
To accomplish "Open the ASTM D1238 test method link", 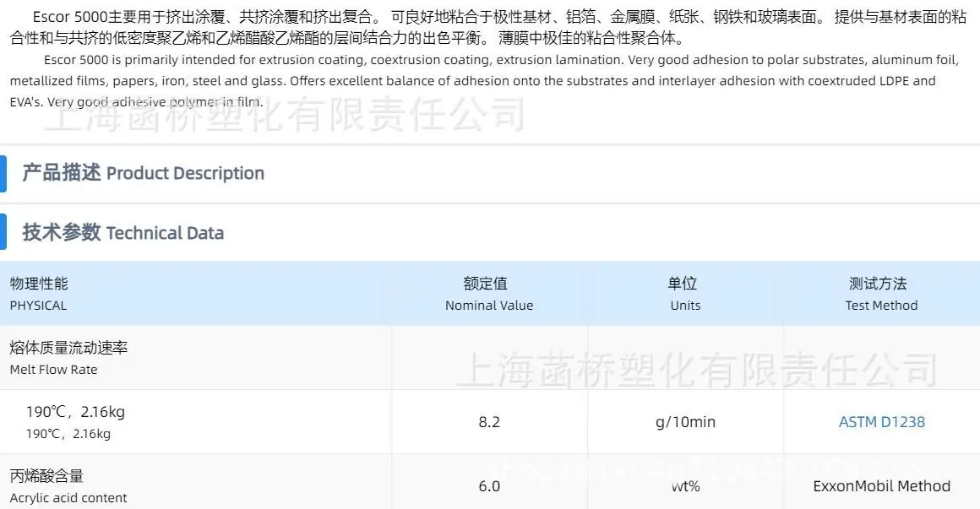I will 881,421.
